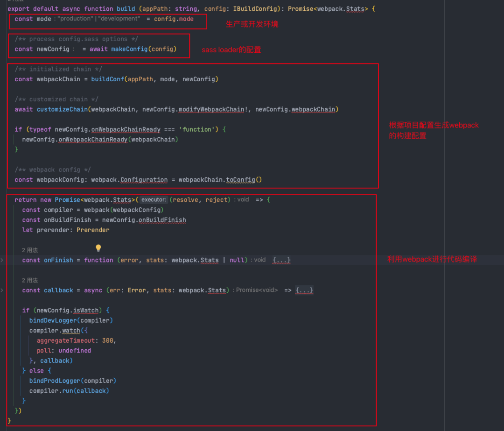Click '/** webpack config */' comment
The height and width of the screenshot is (431, 504).
point(53,170)
